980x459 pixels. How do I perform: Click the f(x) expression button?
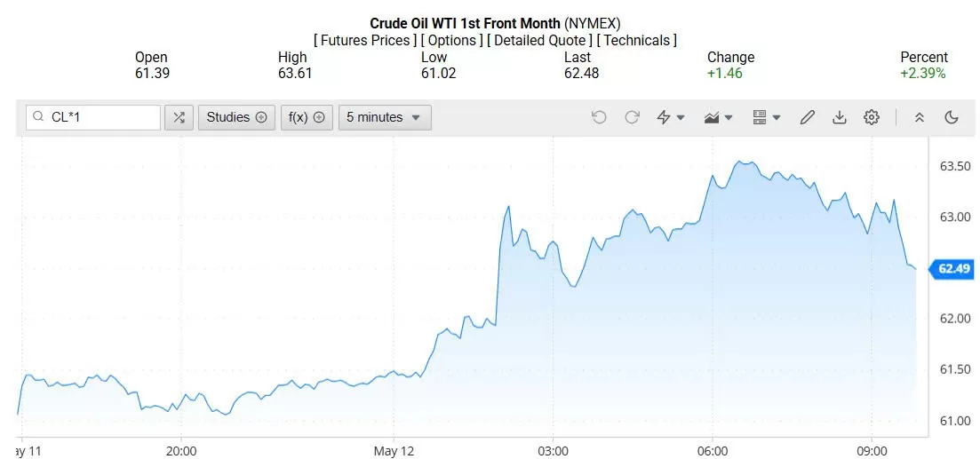tap(307, 117)
